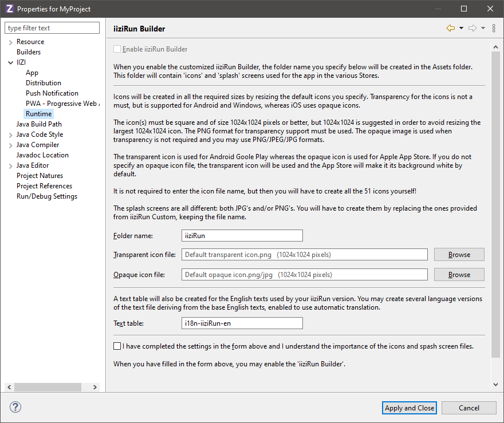This screenshot has height=423, width=504.
Task: Click the back navigation arrow icon
Action: [x=451, y=28]
